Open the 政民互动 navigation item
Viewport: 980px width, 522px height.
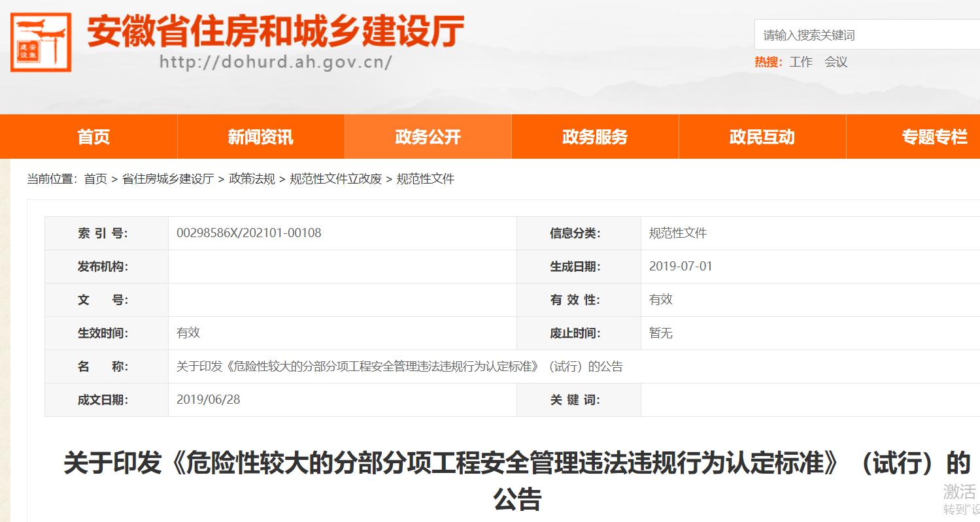[x=761, y=137]
